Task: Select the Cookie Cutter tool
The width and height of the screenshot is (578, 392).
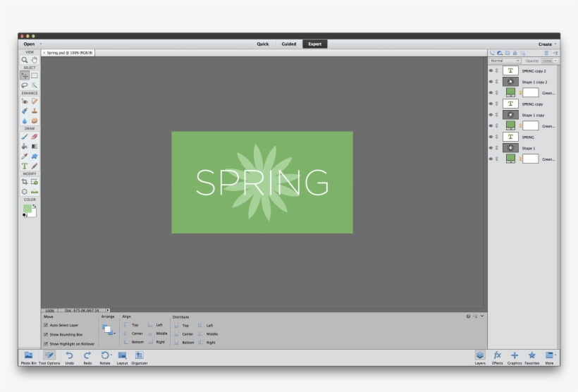Action: tap(25, 192)
